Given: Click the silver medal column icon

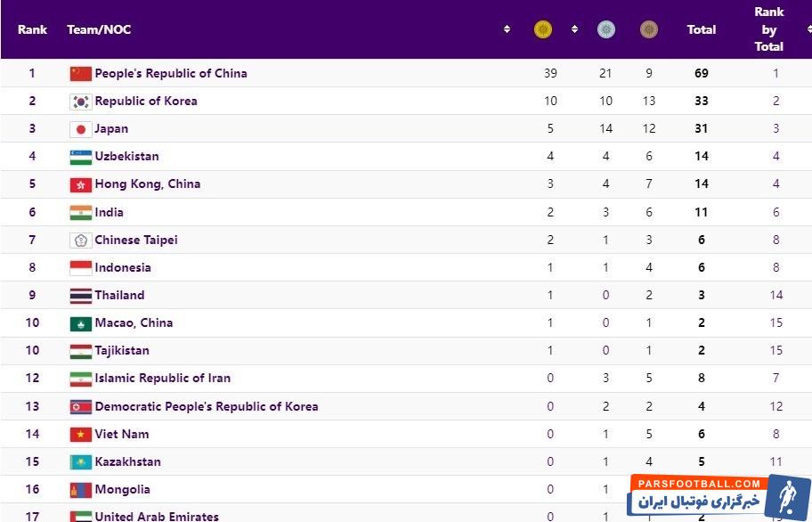Looking at the screenshot, I should click(x=606, y=29).
